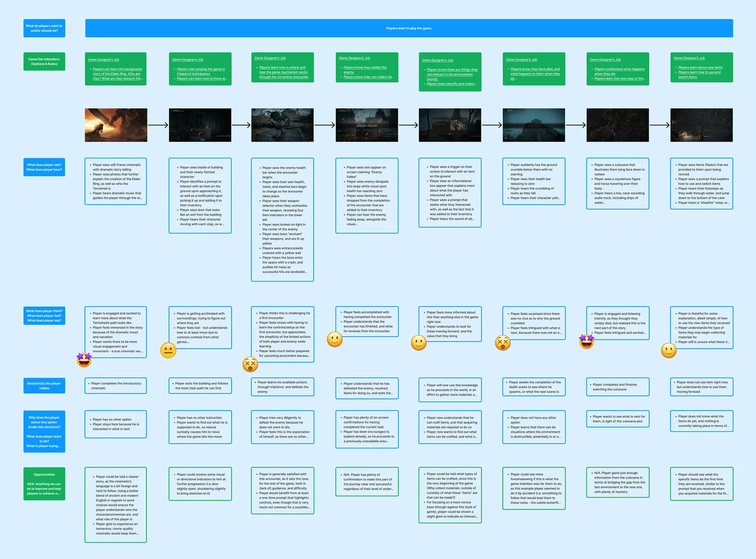This screenshot has width=756, height=559.
Task: Click the 'Decision(s) the player makes' row label
Action: [x=44, y=386]
